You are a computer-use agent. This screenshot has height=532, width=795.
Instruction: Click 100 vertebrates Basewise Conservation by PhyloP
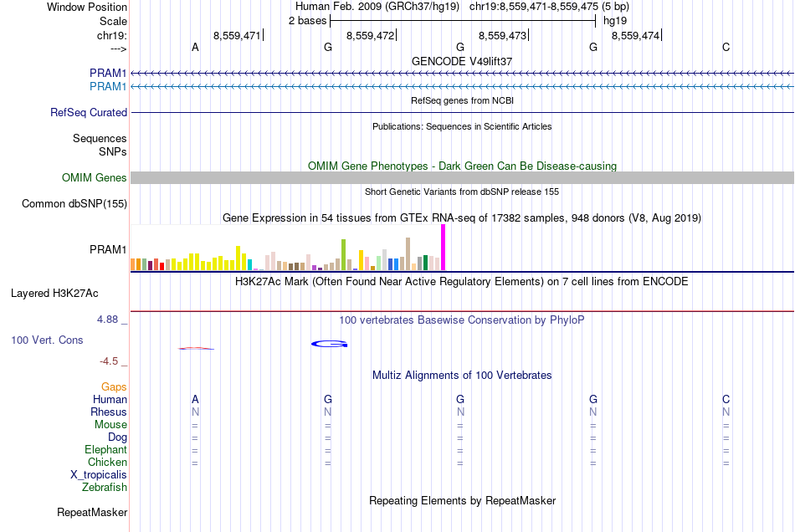click(462, 320)
